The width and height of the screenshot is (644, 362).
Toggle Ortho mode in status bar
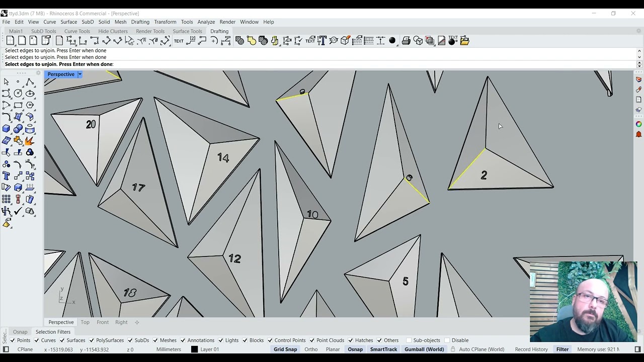311,349
